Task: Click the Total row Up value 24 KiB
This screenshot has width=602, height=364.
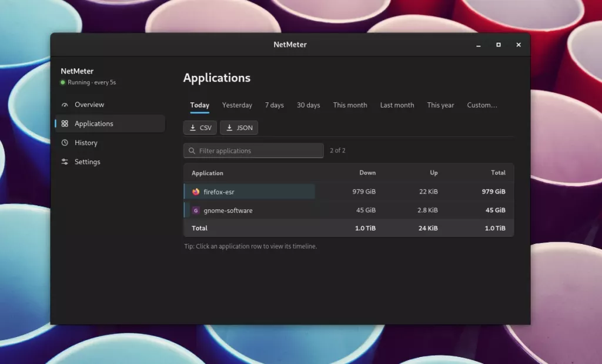Action: [428, 228]
